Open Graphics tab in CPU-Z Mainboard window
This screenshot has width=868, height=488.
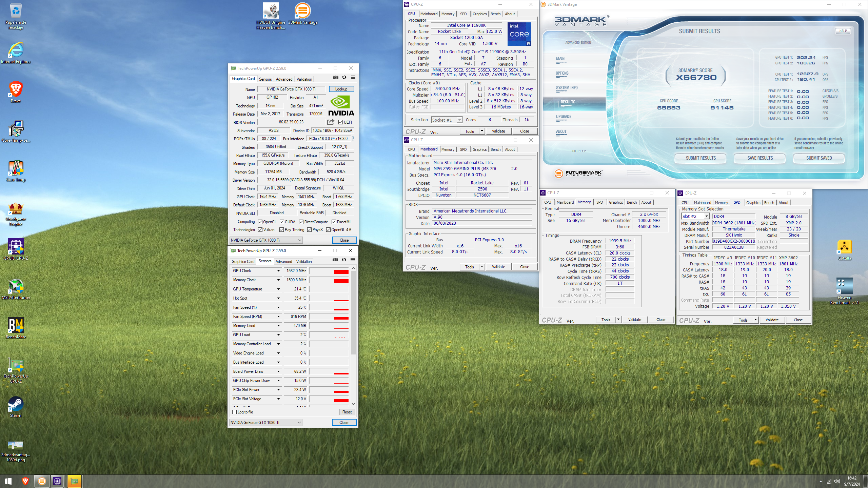point(479,149)
